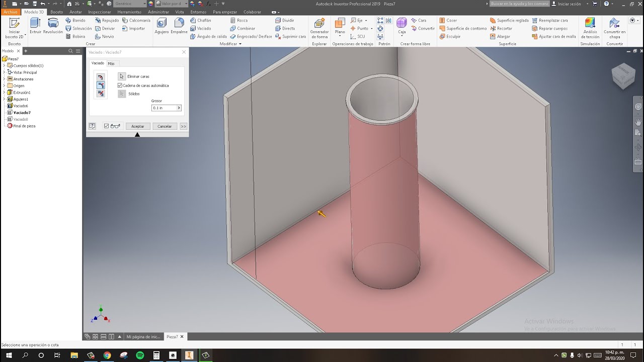The width and height of the screenshot is (644, 362).
Task: Open the Inspeccionar ribbon tab
Action: pos(99,12)
